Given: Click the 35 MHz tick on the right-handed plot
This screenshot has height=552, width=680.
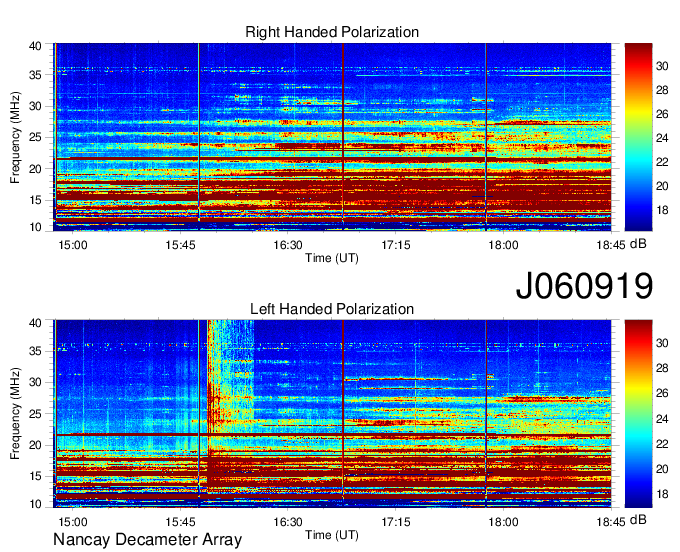Looking at the screenshot, I should pyautogui.click(x=35, y=75).
